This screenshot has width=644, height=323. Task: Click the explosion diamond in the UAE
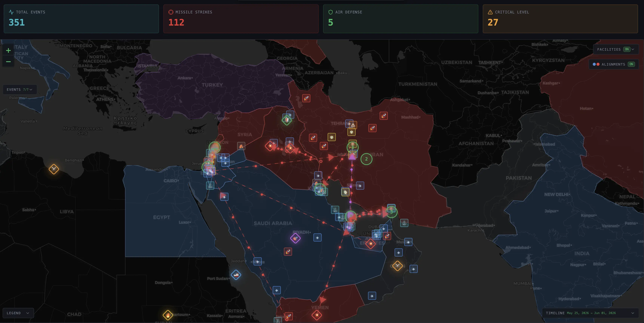click(370, 243)
